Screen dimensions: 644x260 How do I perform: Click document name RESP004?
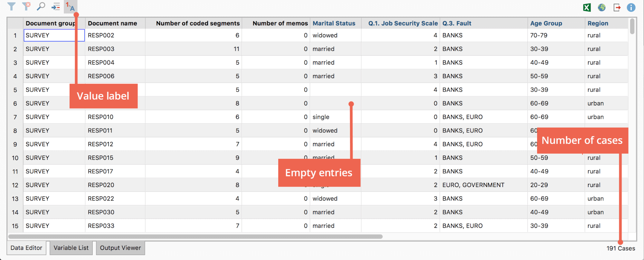101,62
